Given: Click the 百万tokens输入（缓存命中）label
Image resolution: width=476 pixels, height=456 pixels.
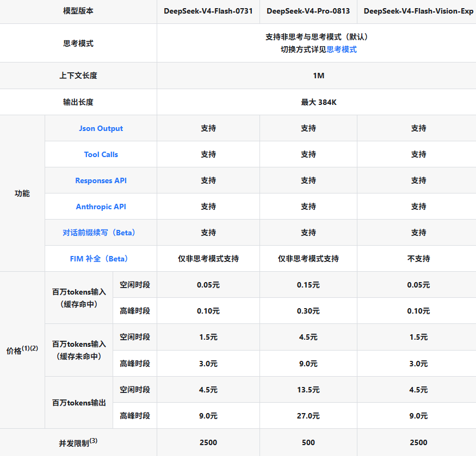Looking at the screenshot, I should click(x=79, y=298).
